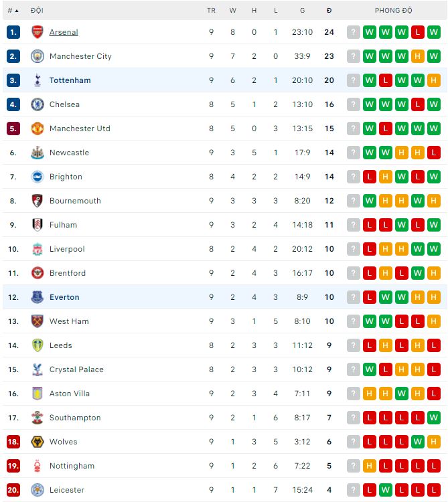Click the Tottenham crest icon

[38, 80]
